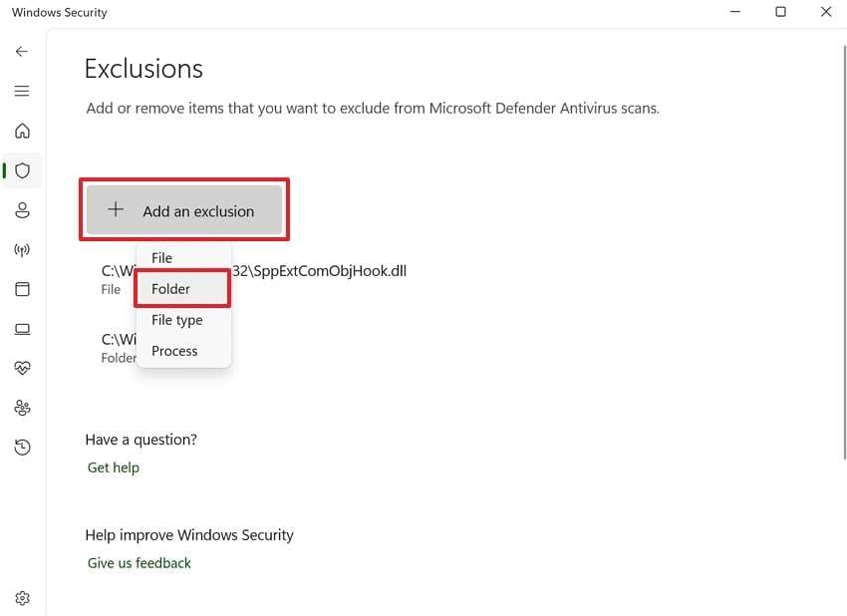The image size is (847, 616).
Task: Open App & browser control icon
Action: [x=22, y=289]
